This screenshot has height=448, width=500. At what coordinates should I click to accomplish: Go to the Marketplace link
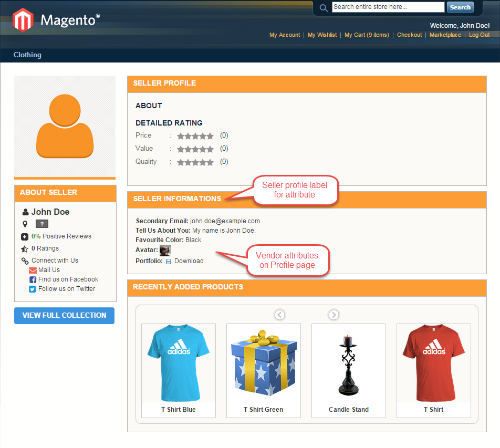[445, 35]
